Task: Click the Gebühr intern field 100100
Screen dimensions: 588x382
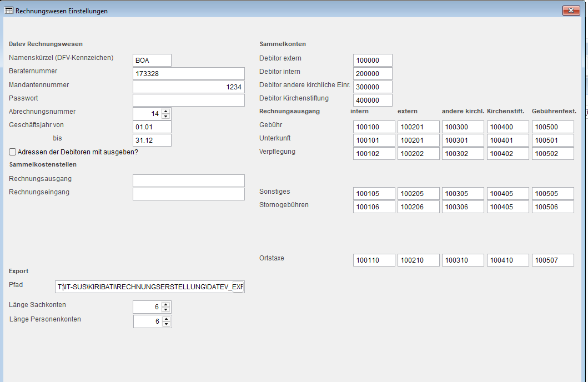Action: (374, 127)
